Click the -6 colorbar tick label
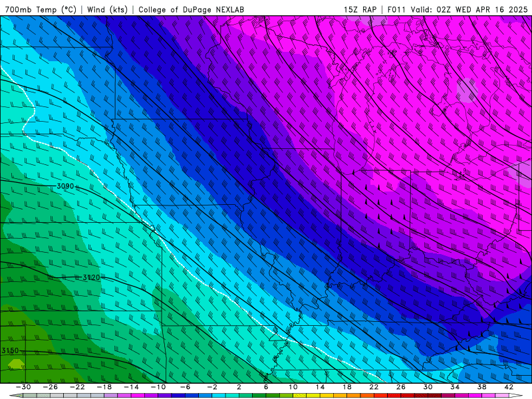Screen dimensions: 532x399 [x=185, y=387]
